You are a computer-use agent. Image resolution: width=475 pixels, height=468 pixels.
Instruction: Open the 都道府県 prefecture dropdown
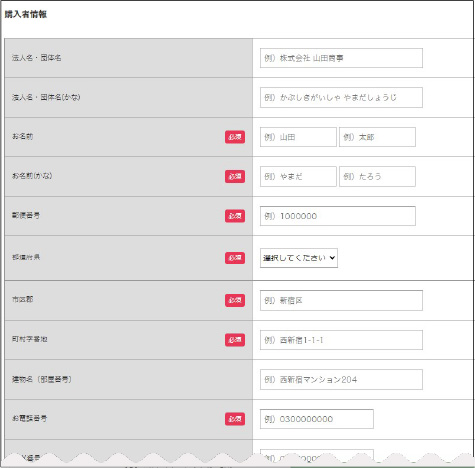click(x=299, y=258)
